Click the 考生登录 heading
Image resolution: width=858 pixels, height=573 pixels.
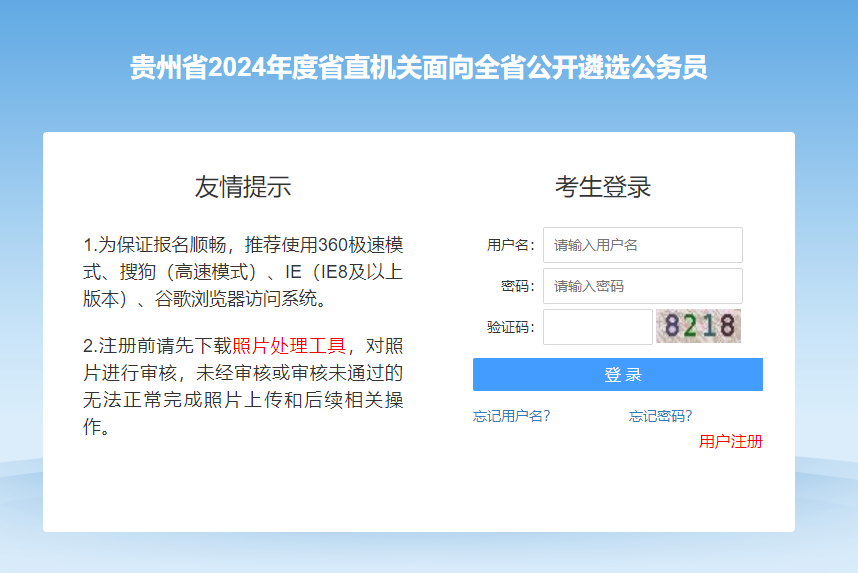click(x=603, y=187)
